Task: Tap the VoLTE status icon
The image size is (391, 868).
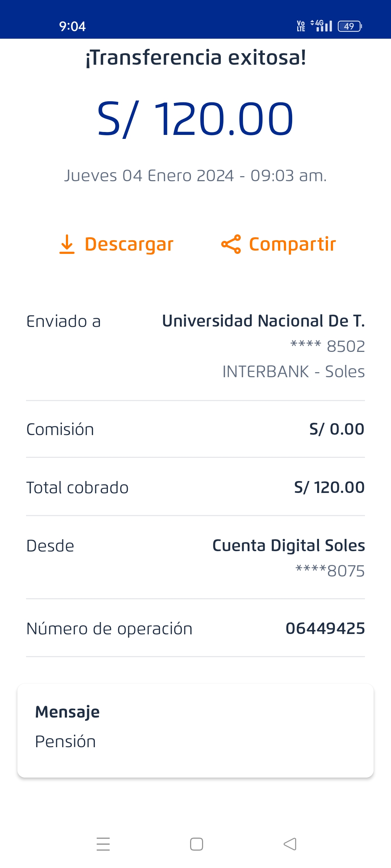Action: coord(301,26)
